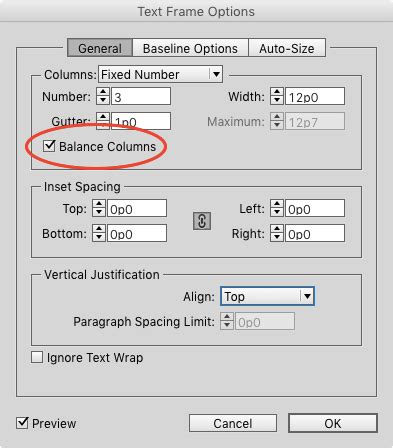Click the Bottom inset field
Viewport: 393px width, 448px height.
tap(137, 233)
